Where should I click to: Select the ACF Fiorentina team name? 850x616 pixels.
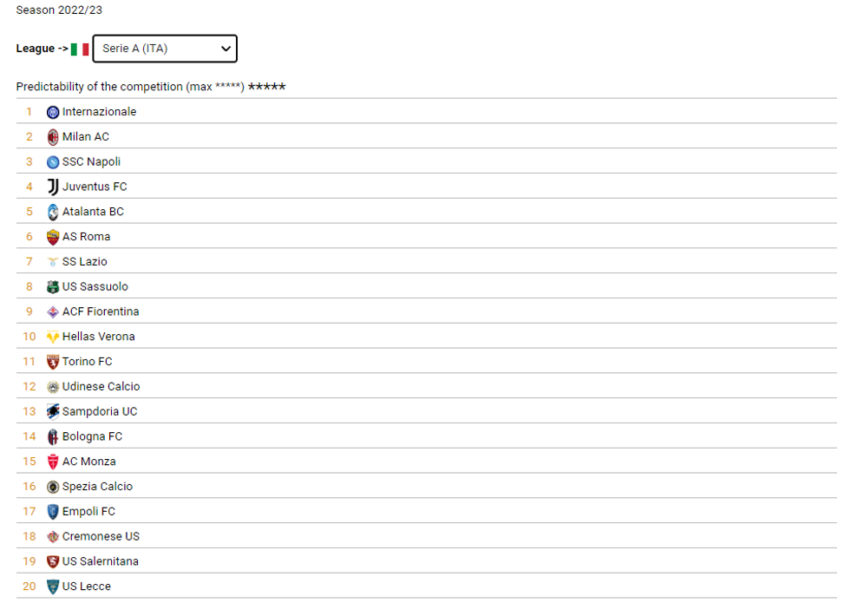[x=100, y=311]
